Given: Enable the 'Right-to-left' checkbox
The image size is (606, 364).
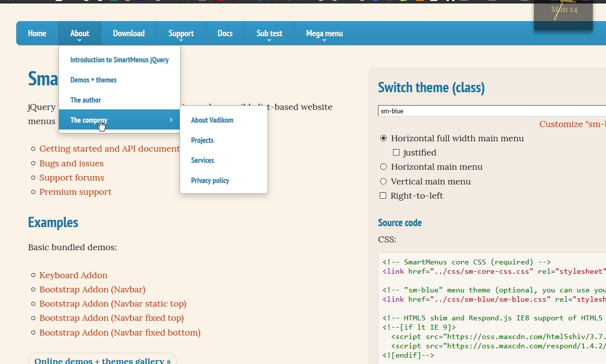Looking at the screenshot, I should pos(383,195).
